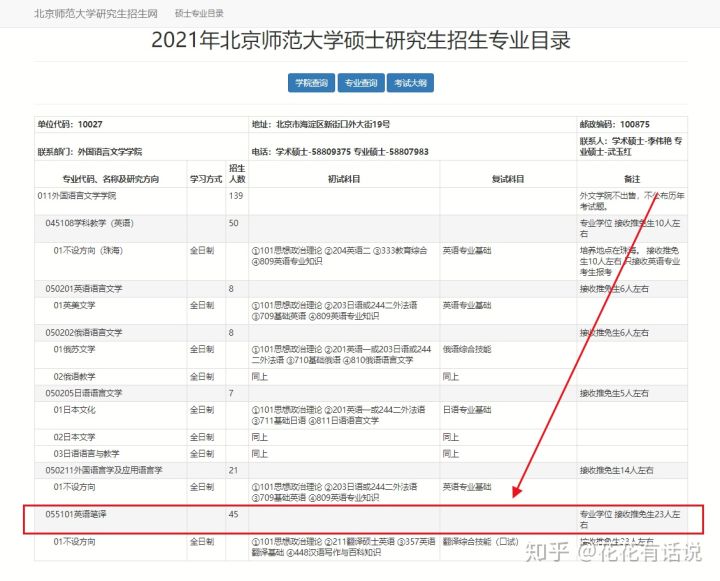Select 01不设方向（珠海） row

(x=361, y=261)
